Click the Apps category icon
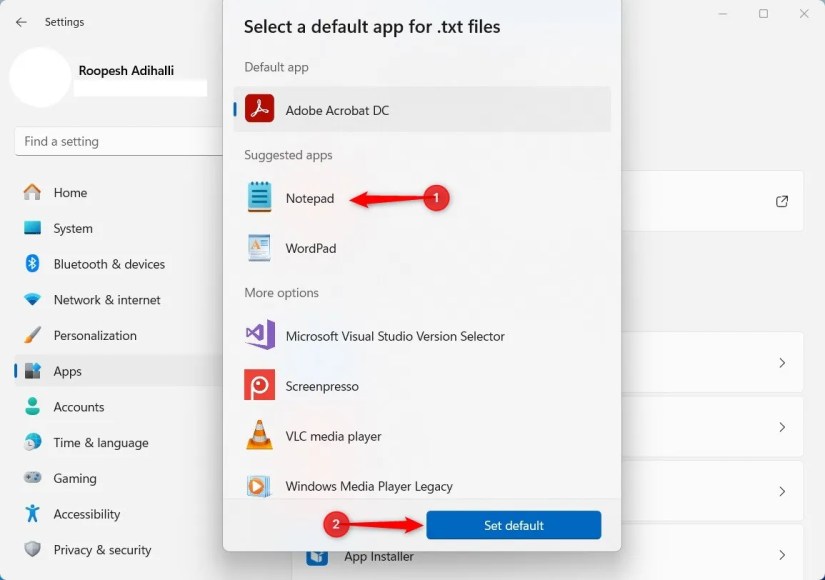The image size is (825, 580). tap(33, 371)
